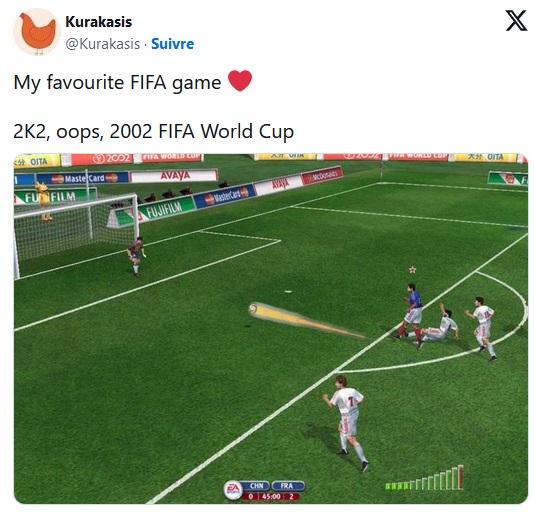Click the corner flag on the pitch
The image size is (535, 512).
[x=381, y=172]
